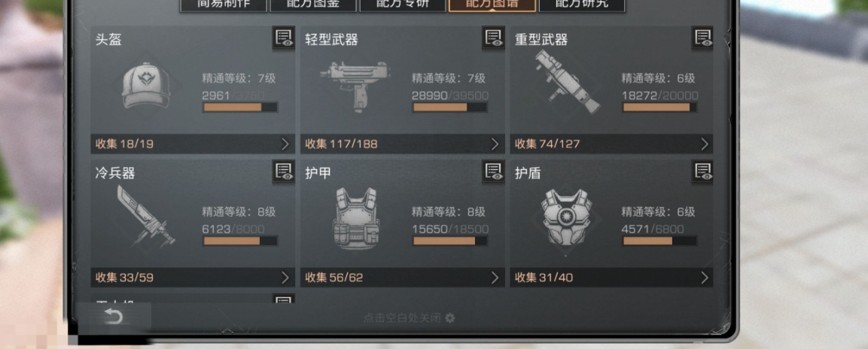Screen dimensions: 868x349
Task: Expand the 收集 117/188 light weapon collection
Action: pyautogui.click(x=403, y=144)
